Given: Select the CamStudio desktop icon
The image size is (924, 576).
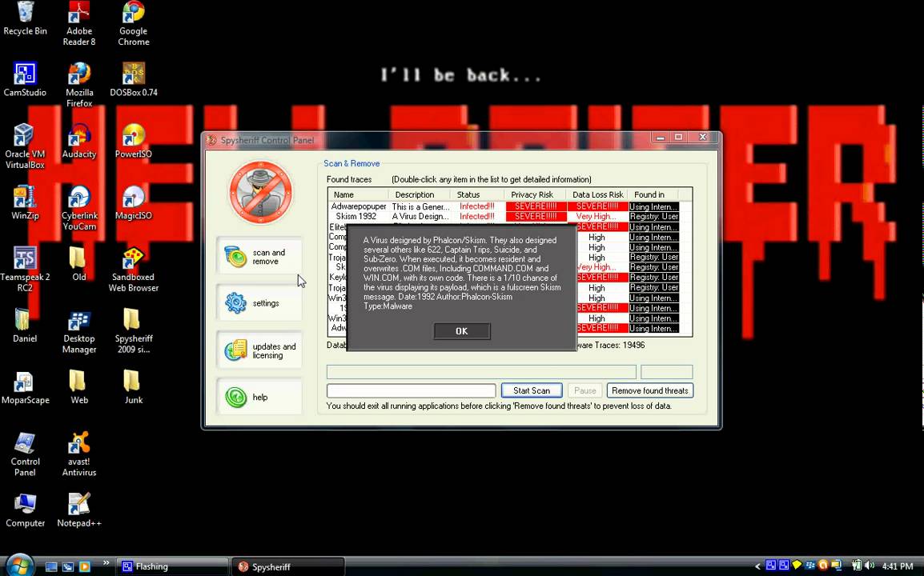Looking at the screenshot, I should tap(25, 80).
